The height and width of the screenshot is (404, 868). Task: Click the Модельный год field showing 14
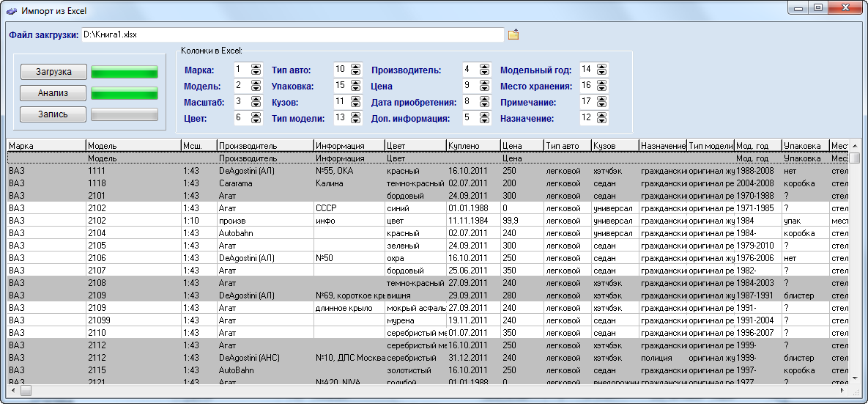[588, 69]
